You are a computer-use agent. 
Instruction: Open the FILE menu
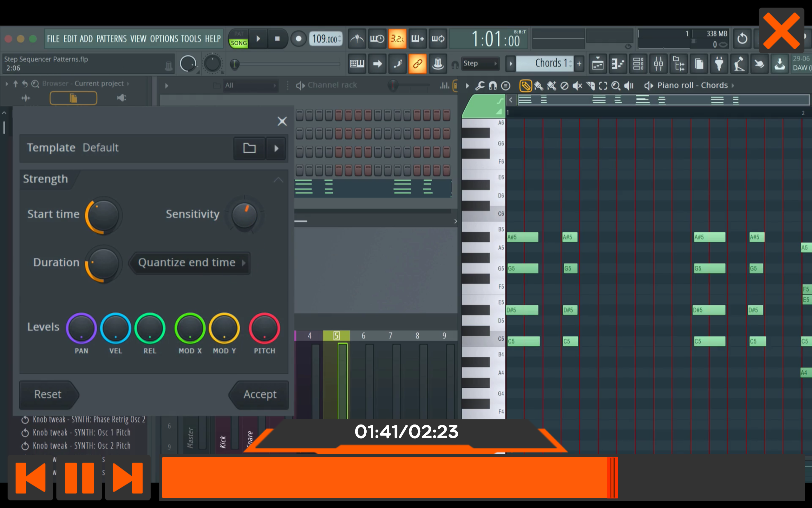[x=53, y=39]
